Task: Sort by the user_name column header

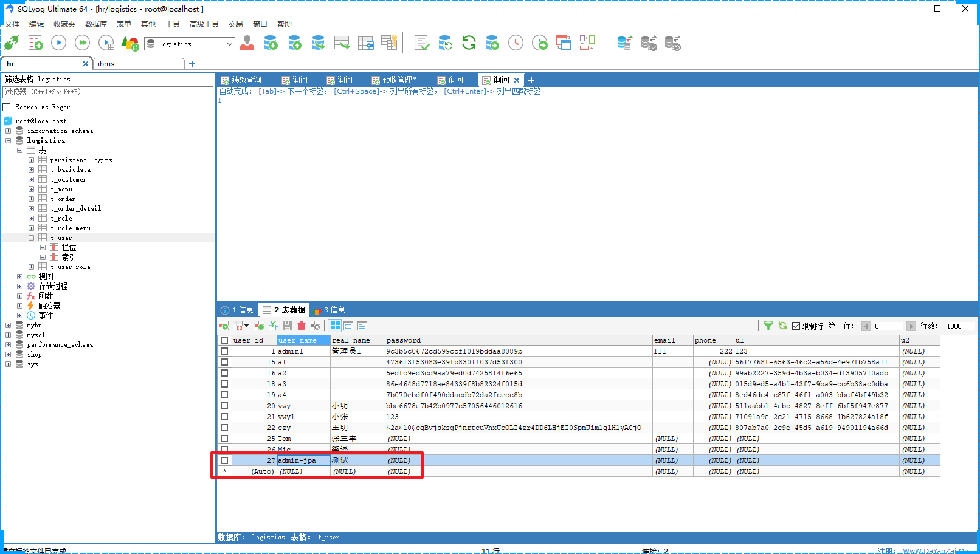Action: [303, 340]
